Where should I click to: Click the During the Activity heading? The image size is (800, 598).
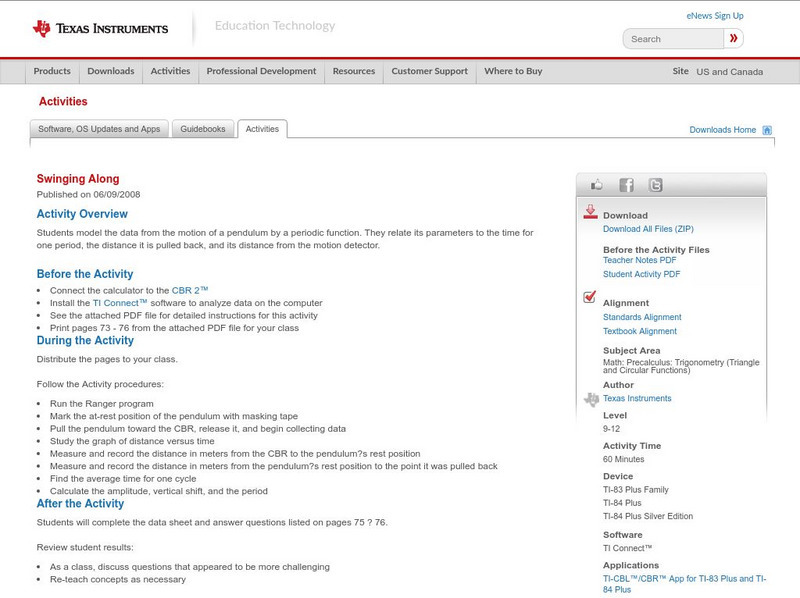[x=85, y=340]
